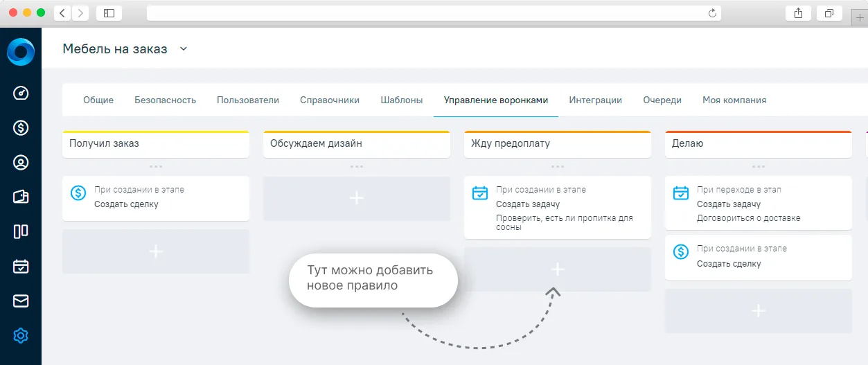Open the kanban boards icon in sidebar
The height and width of the screenshot is (365, 868).
[x=21, y=231]
